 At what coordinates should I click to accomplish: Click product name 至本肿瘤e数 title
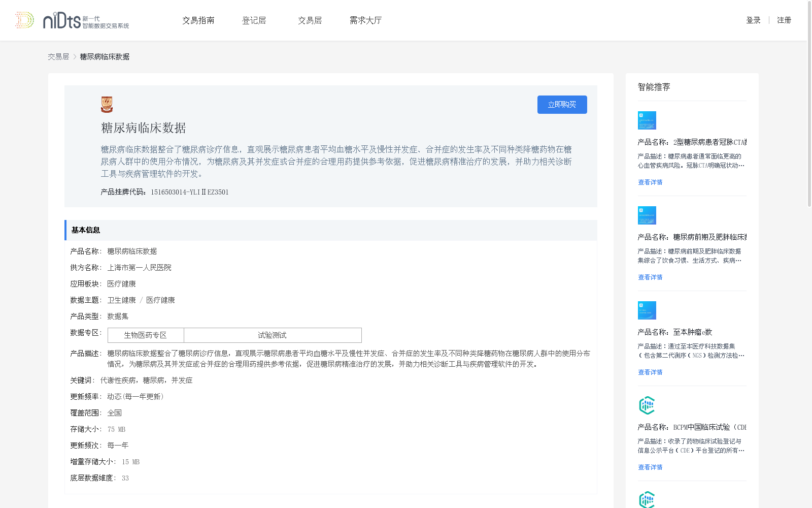coord(675,332)
